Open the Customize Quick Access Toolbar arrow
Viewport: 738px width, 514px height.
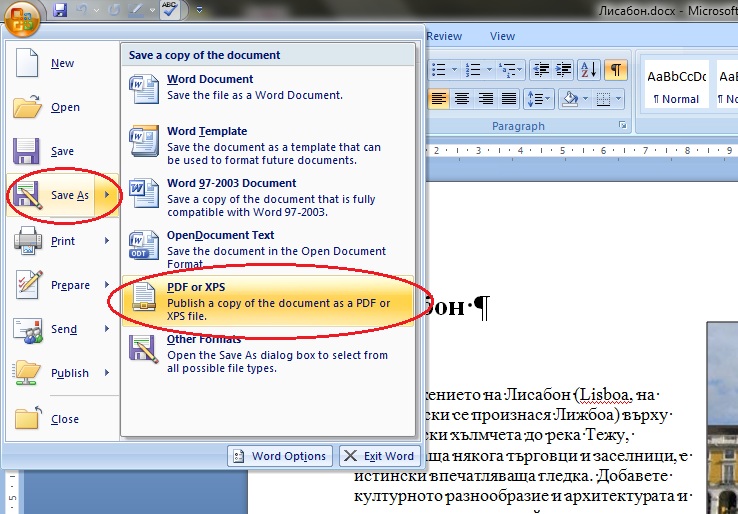tap(199, 10)
